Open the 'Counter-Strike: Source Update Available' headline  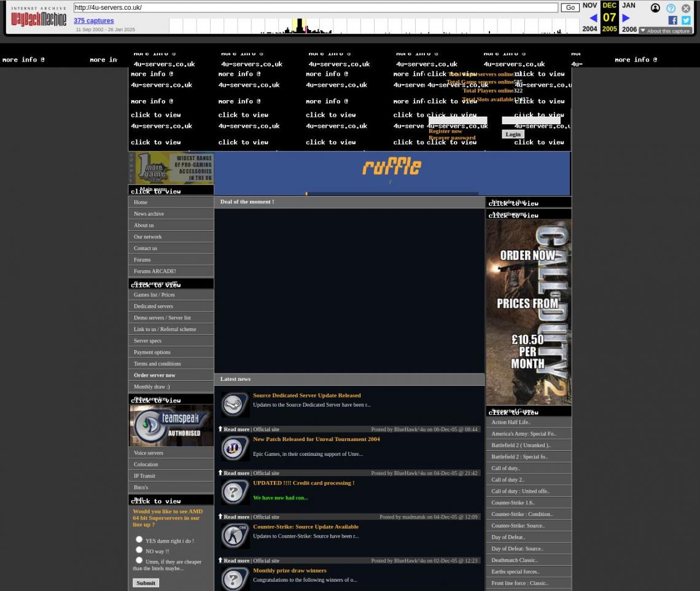[x=306, y=526]
